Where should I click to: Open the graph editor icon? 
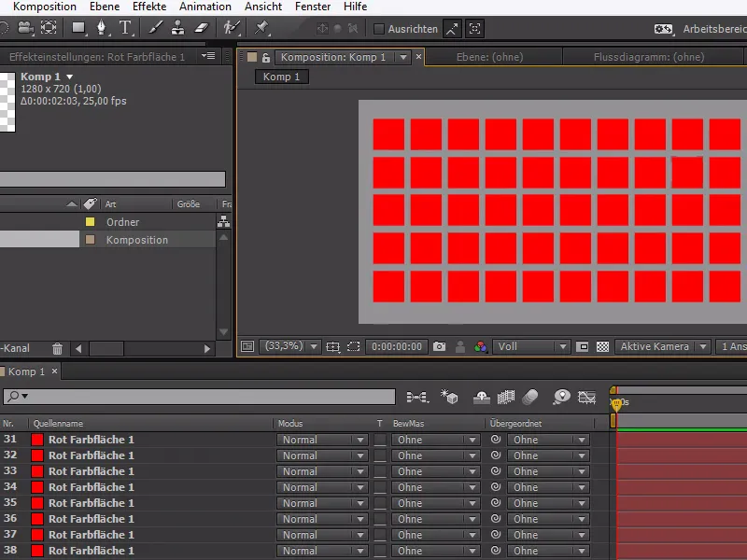tap(587, 397)
